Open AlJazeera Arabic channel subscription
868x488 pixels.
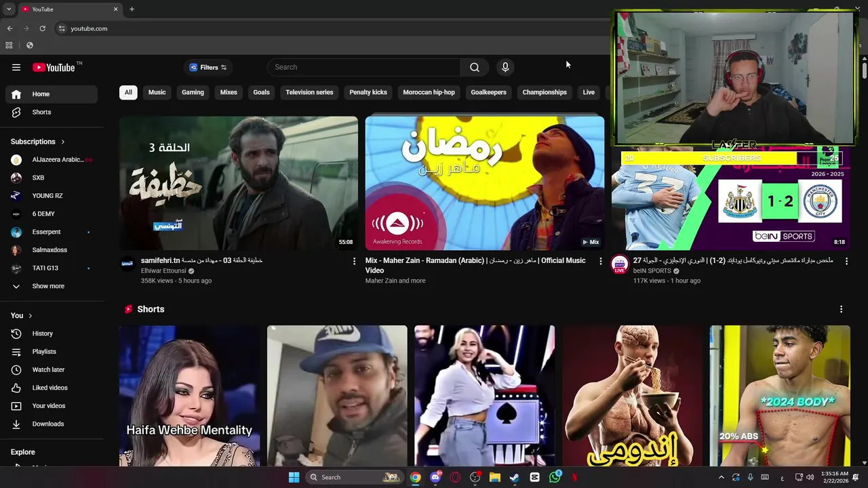tap(52, 160)
